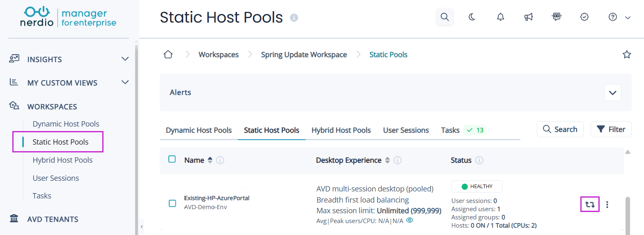644x235 pixels.
Task: Switch to the Hybrid Host Pools tab
Action: click(341, 130)
